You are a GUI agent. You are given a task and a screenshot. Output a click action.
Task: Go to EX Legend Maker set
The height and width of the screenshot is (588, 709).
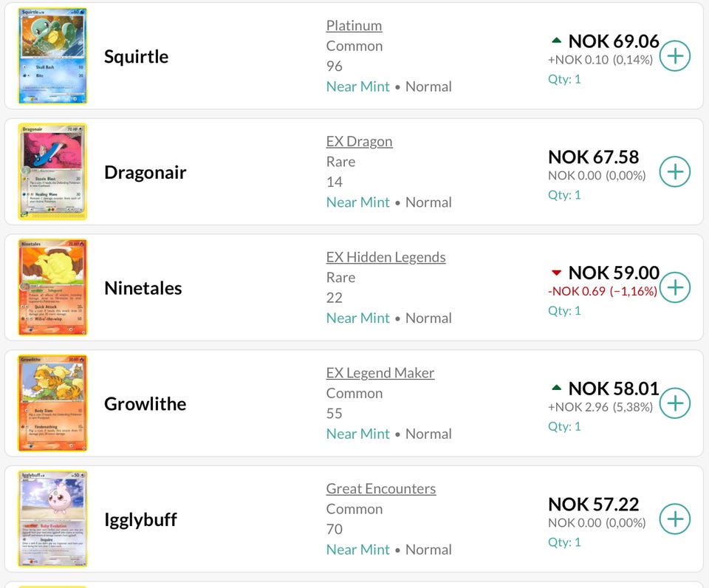(380, 373)
